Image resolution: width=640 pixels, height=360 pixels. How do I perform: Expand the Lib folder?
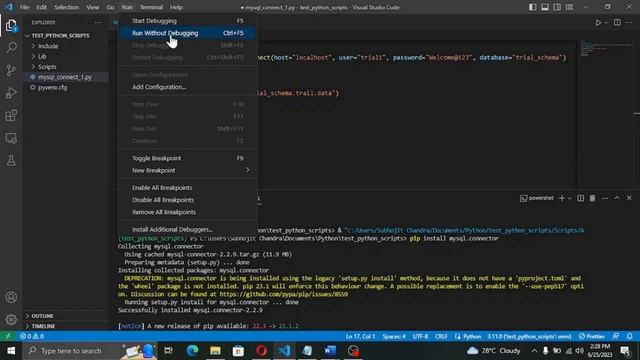click(x=42, y=56)
